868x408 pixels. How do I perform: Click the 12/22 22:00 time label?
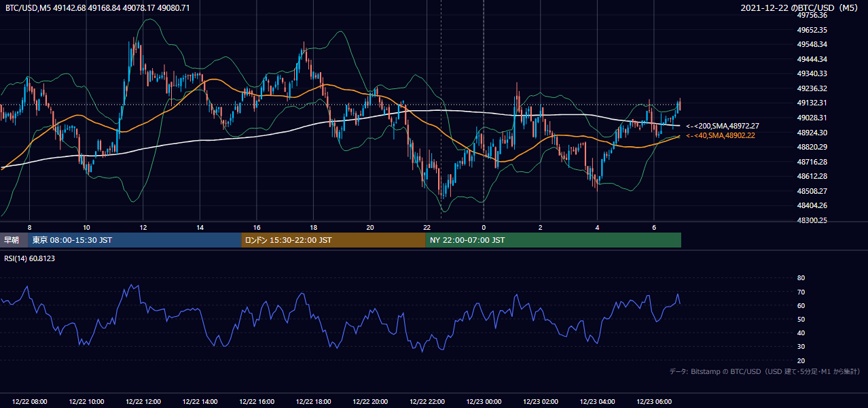[x=427, y=402]
